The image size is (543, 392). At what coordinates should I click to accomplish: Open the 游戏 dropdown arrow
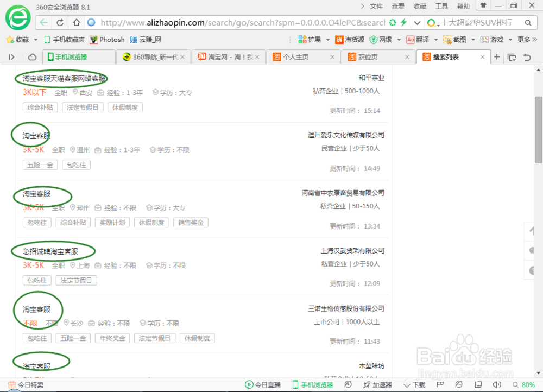pos(510,40)
